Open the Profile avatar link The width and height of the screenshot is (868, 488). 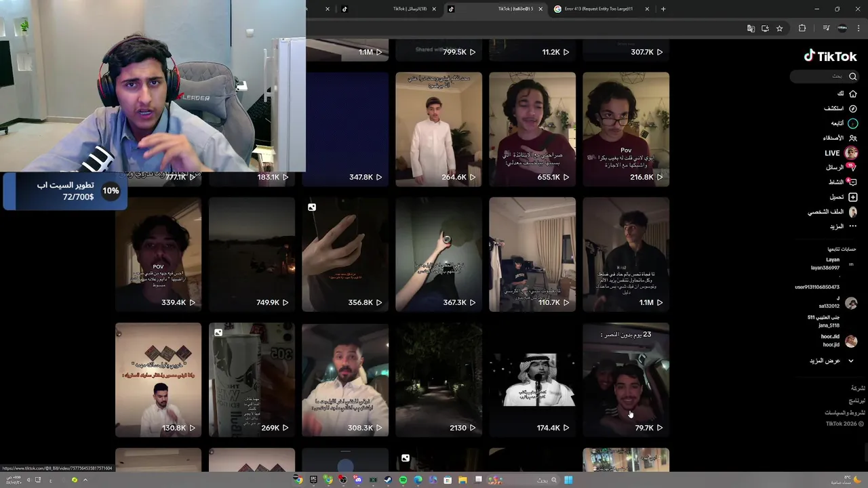853,211
